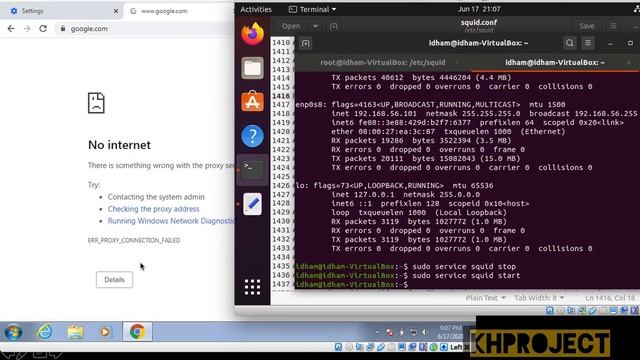This screenshot has width=640, height=360.
Task: Open the Terminal app menu in the top bar
Action: 312,9
